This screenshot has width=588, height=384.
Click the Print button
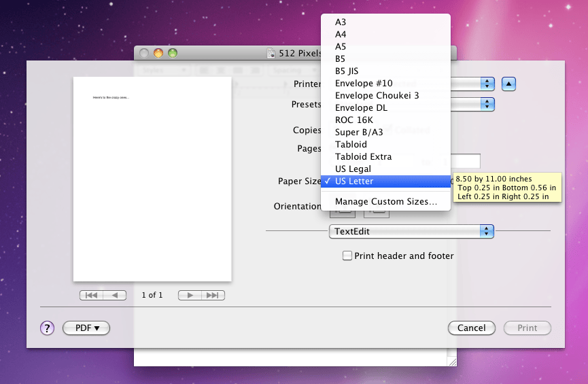528,328
